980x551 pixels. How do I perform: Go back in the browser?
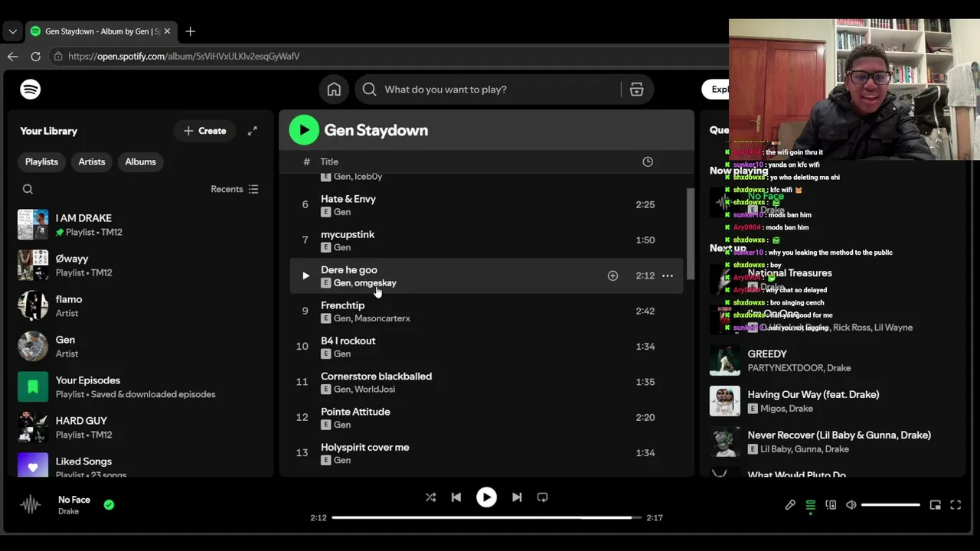point(12,57)
